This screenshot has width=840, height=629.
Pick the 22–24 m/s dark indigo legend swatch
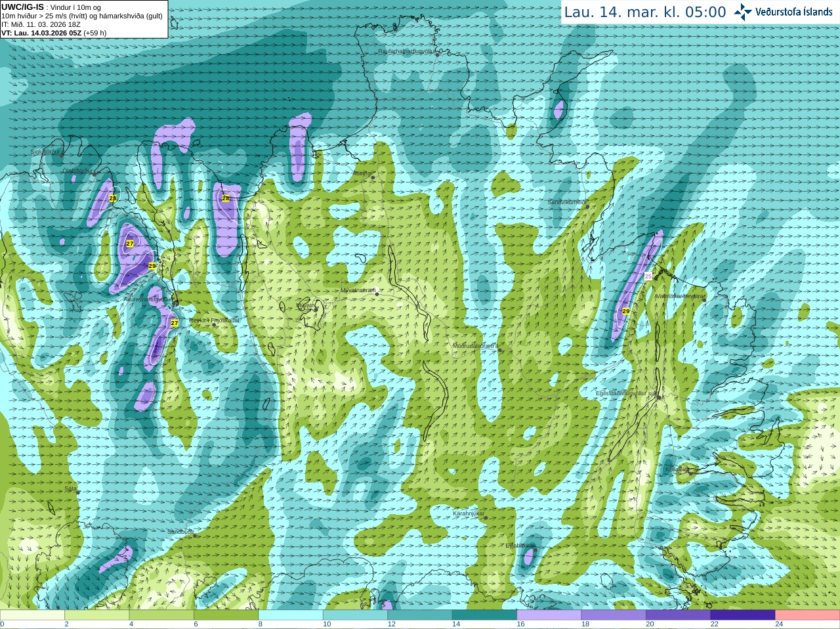(743, 615)
